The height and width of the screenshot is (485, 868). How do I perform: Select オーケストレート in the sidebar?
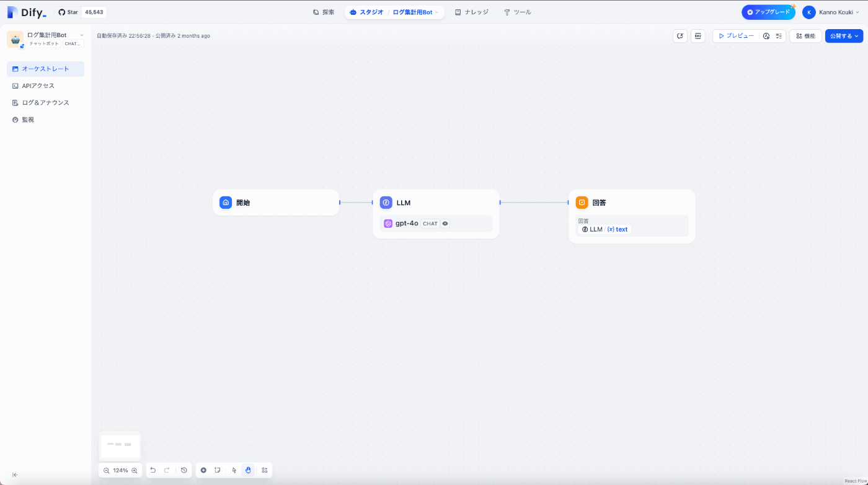pyautogui.click(x=45, y=69)
